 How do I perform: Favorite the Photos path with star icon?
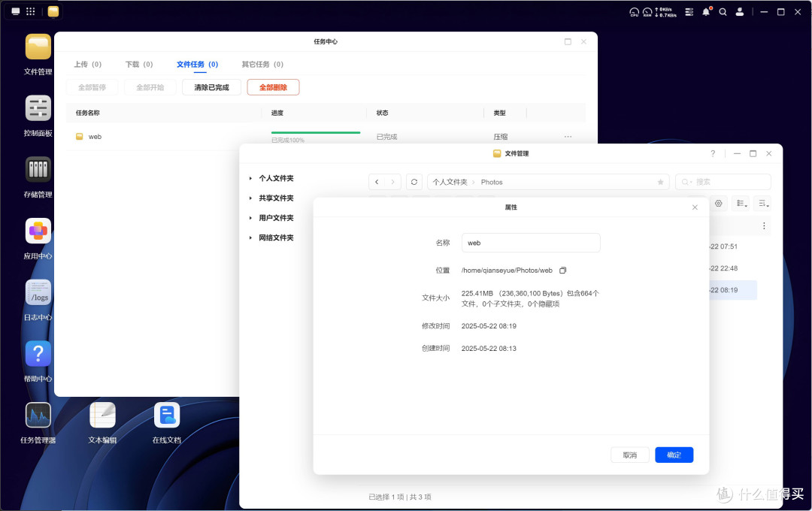click(x=660, y=183)
